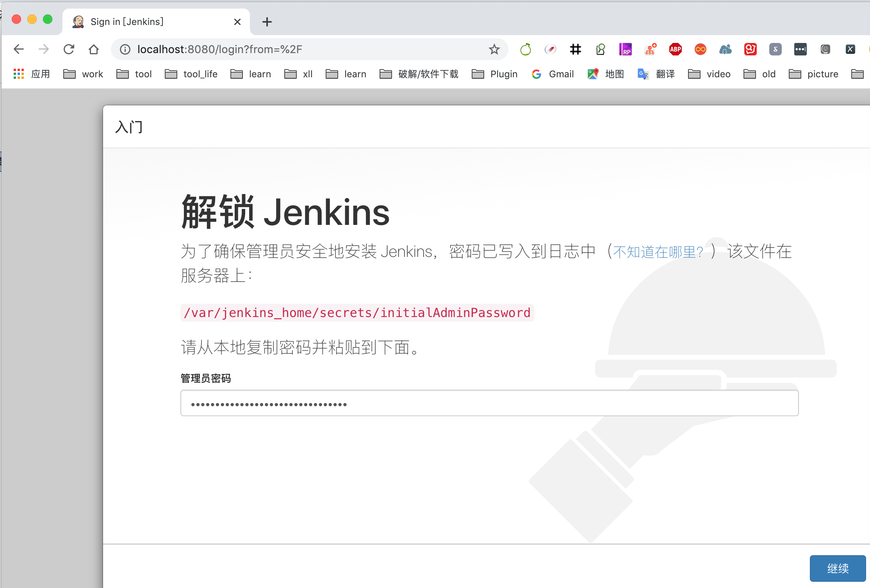Open the Gmail bookmark
Image resolution: width=870 pixels, height=588 pixels.
pyautogui.click(x=553, y=74)
